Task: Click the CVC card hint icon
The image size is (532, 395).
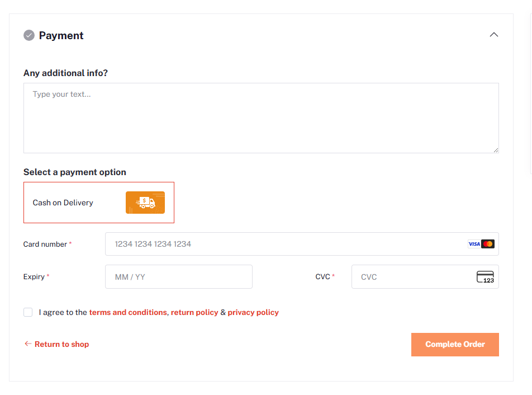Action: [x=485, y=277]
